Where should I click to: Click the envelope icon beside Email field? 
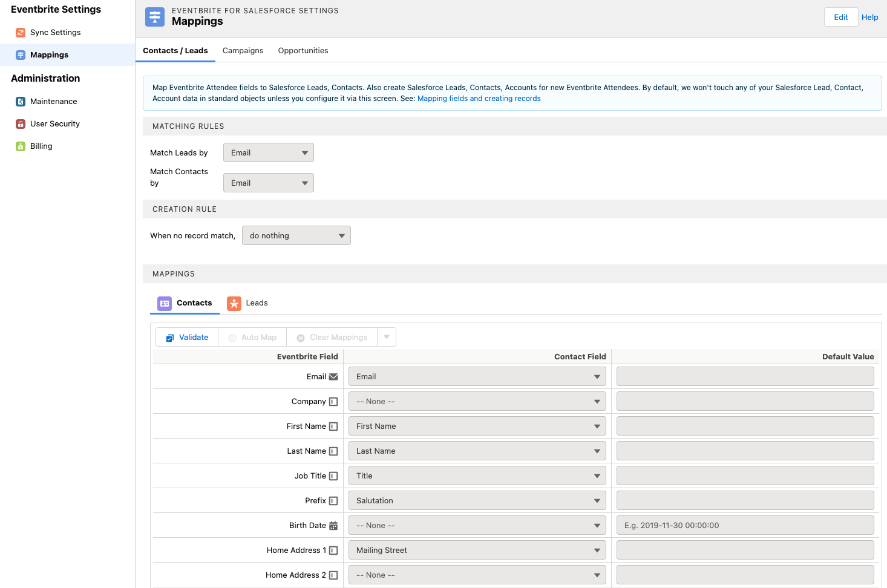coord(333,377)
